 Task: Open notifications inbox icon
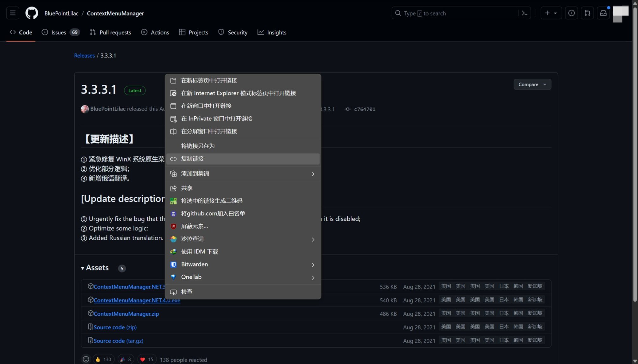tap(603, 13)
